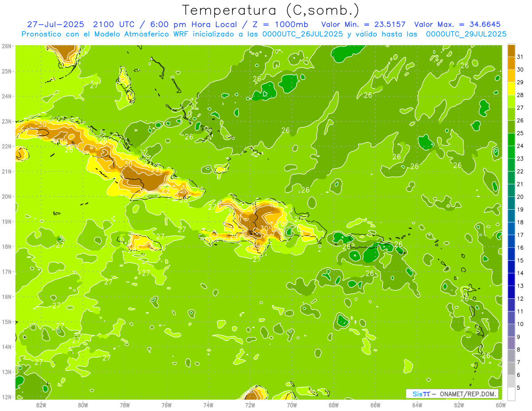Click legend swatch between 8 and 9
The image size is (532, 411).
(x=511, y=343)
